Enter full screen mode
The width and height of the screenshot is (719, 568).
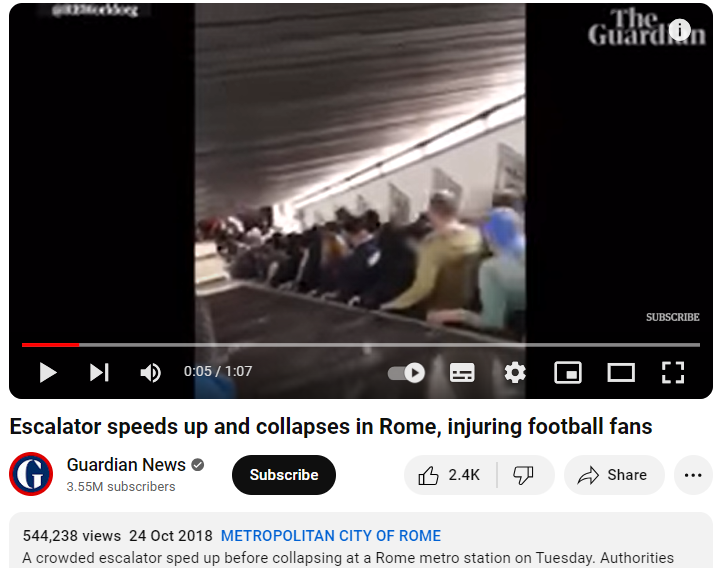pyautogui.click(x=673, y=372)
